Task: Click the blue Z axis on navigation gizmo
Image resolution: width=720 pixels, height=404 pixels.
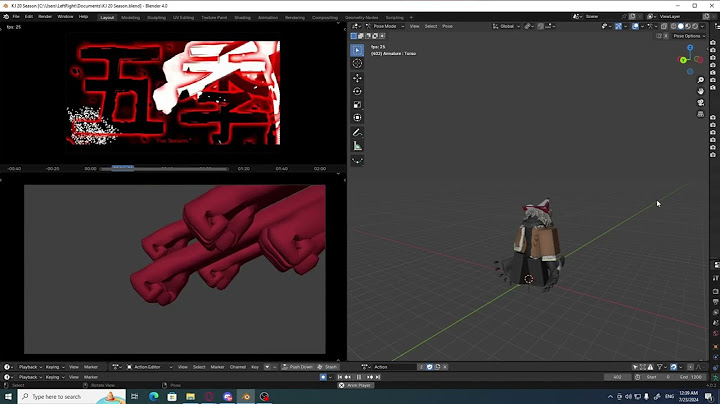Action: tap(690, 48)
